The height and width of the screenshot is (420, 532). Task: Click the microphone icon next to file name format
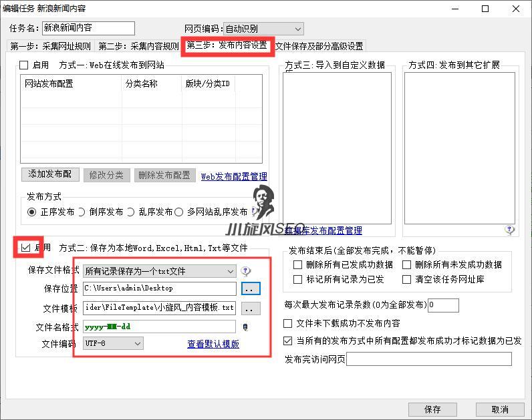[245, 327]
